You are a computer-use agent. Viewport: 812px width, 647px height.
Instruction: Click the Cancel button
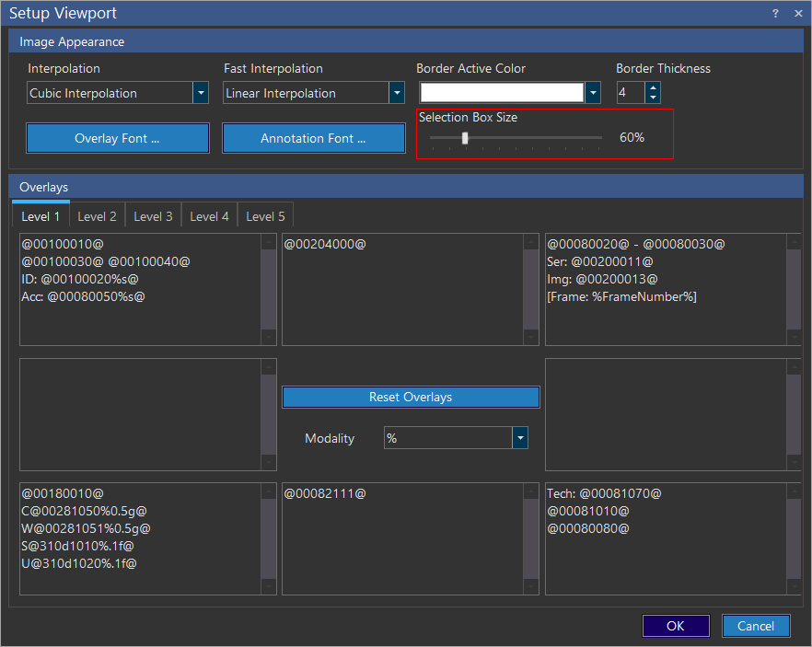click(x=756, y=626)
